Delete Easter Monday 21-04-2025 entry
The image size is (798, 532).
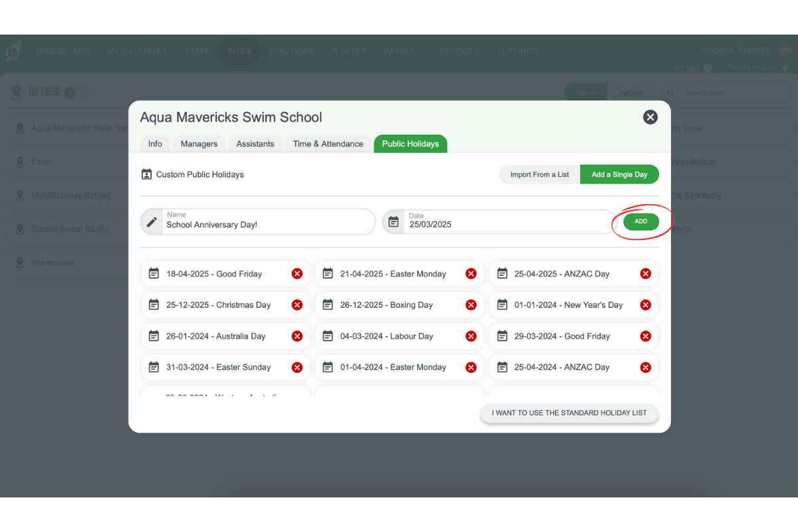coord(471,274)
